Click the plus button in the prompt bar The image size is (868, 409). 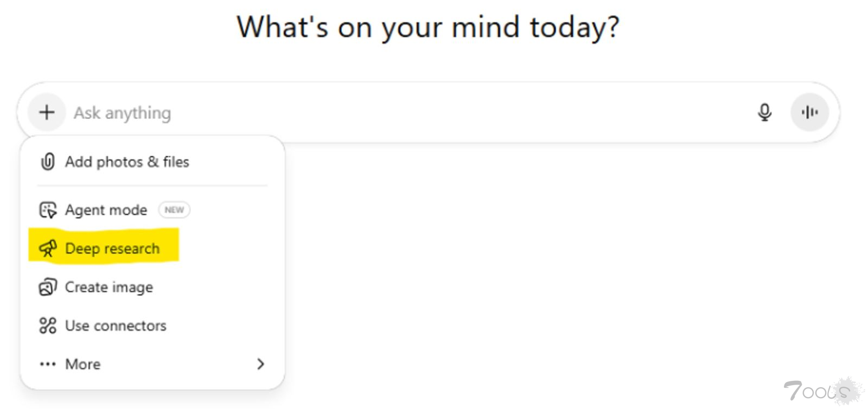(47, 112)
